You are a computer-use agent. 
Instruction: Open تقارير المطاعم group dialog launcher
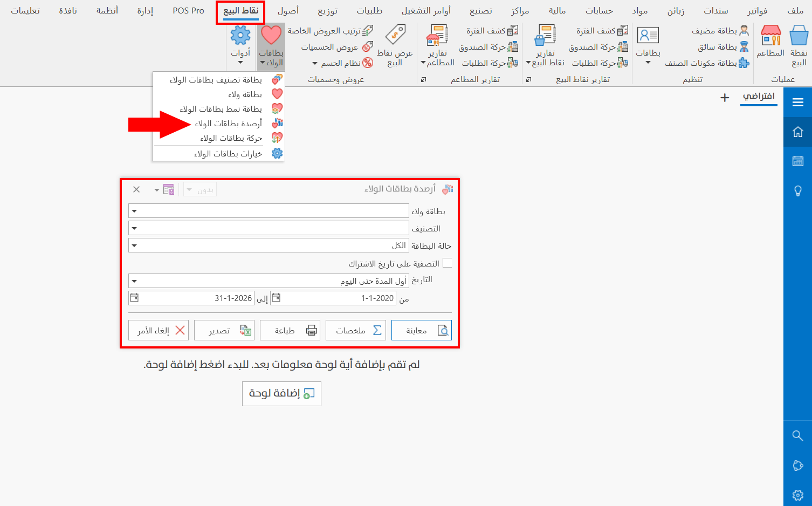click(423, 79)
